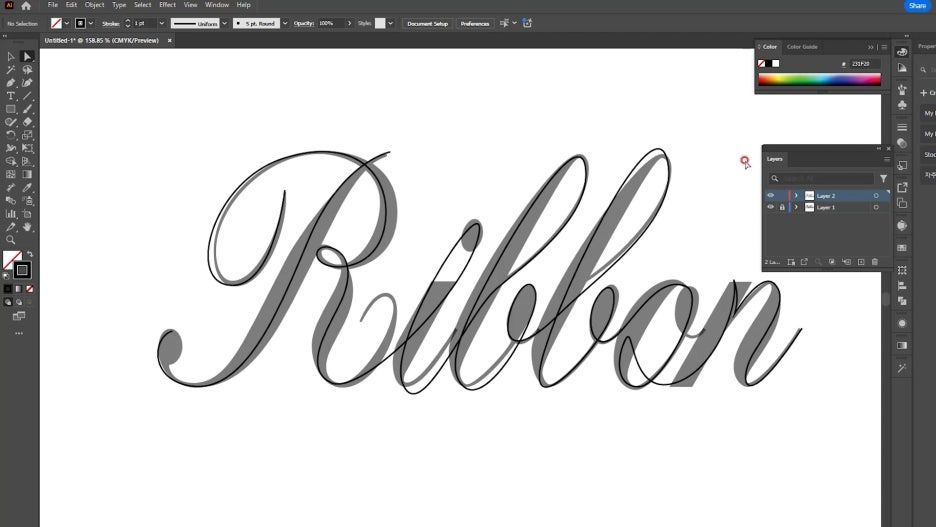
Task: Click Layer 2 target circle
Action: point(876,196)
